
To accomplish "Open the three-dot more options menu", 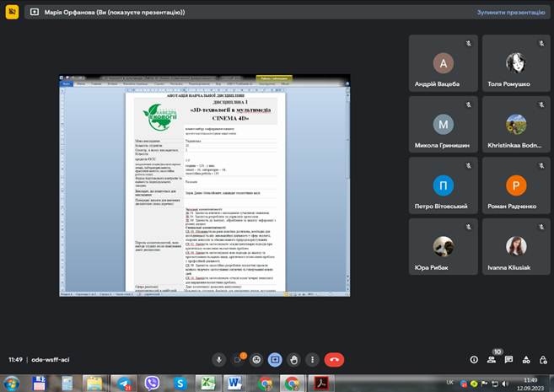I will click(312, 359).
